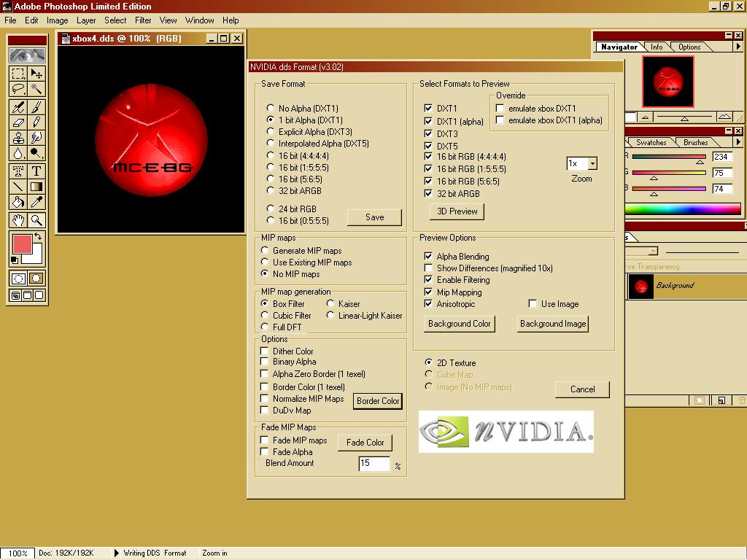
Task: Pick the Eraser tool
Action: pos(18,122)
